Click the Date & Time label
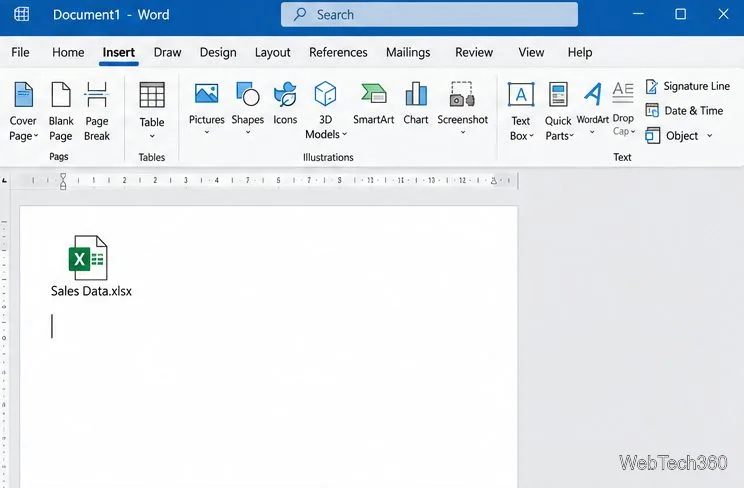This screenshot has height=488, width=744. (694, 111)
